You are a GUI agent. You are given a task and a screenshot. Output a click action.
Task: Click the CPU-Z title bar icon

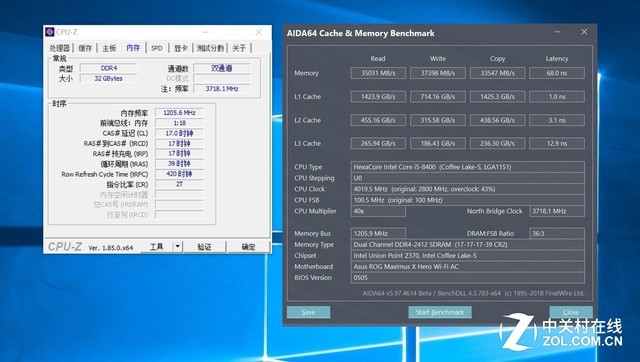pyautogui.click(x=50, y=32)
